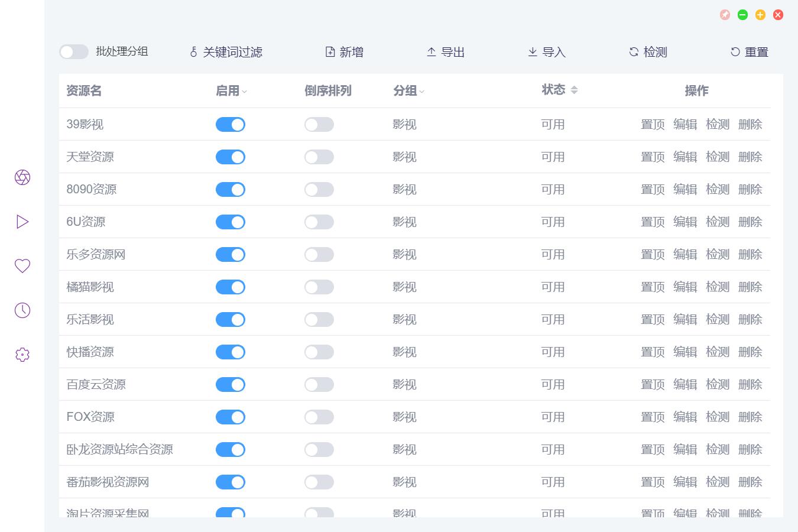This screenshot has height=532, width=798.
Task: Click the 导出 export button
Action: [x=446, y=52]
